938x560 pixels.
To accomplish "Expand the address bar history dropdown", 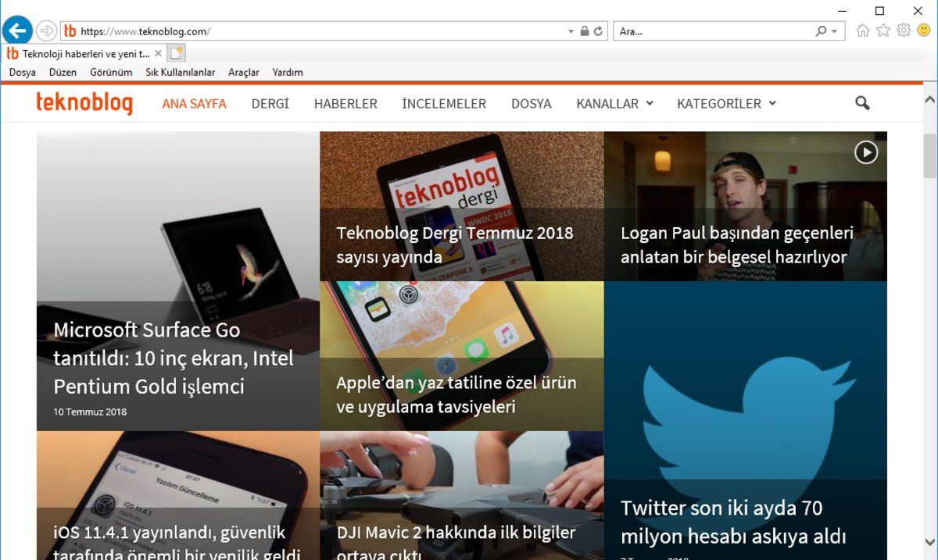I will click(x=571, y=31).
